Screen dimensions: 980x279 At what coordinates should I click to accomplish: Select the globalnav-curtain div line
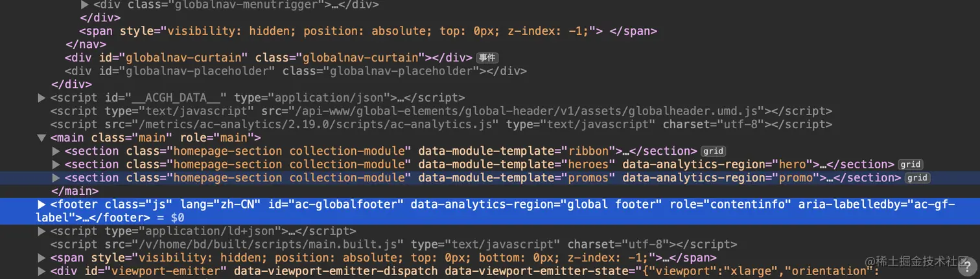268,58
